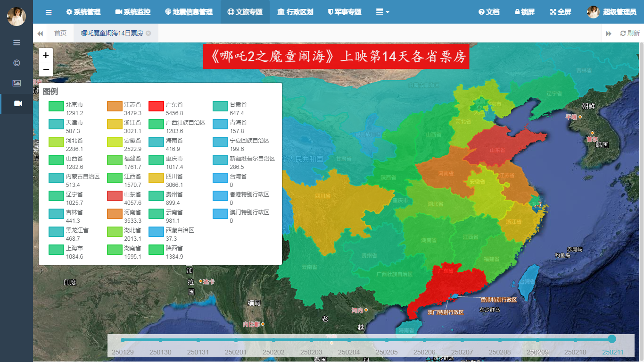Zoom in the map with plus button
This screenshot has width=644, height=362.
(46, 55)
